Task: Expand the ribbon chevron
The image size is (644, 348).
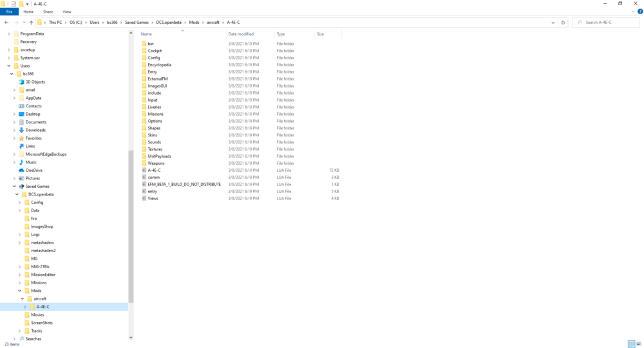Action: (x=632, y=12)
